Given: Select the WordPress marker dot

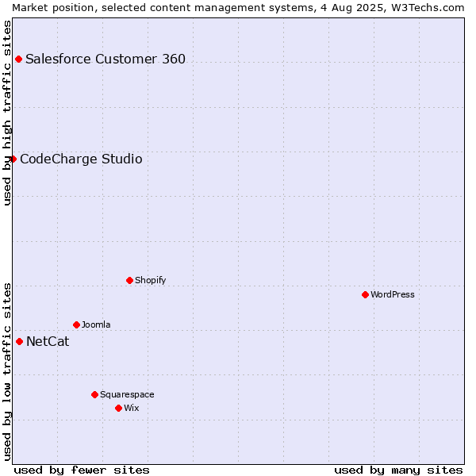Looking at the screenshot, I should (366, 295).
